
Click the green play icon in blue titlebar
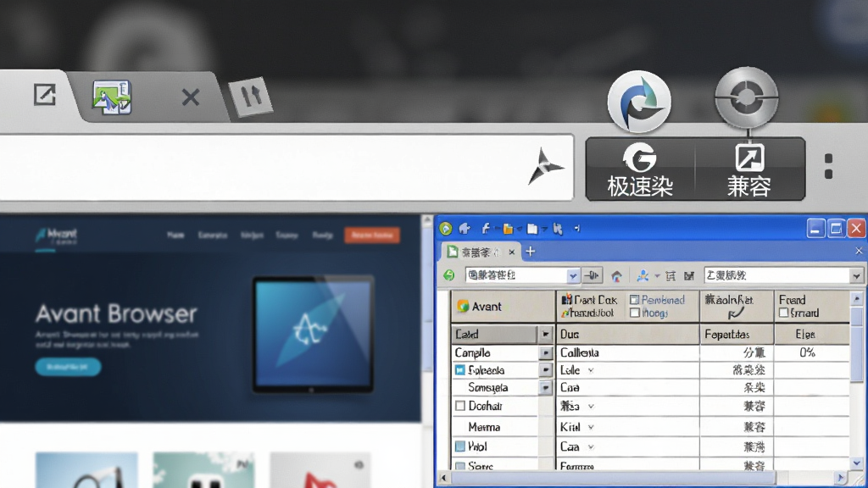pos(445,228)
